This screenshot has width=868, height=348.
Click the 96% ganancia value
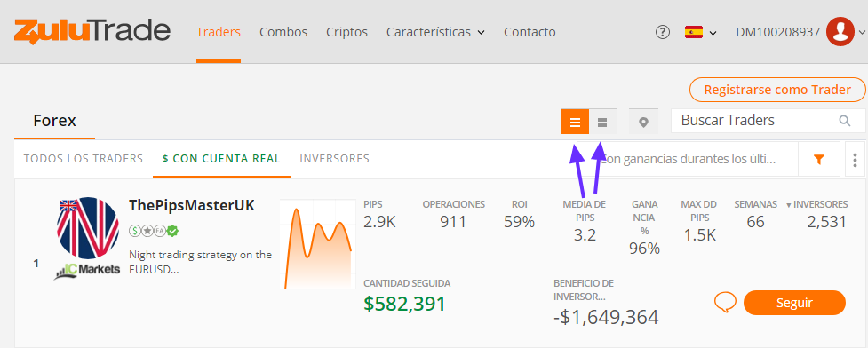coord(644,249)
